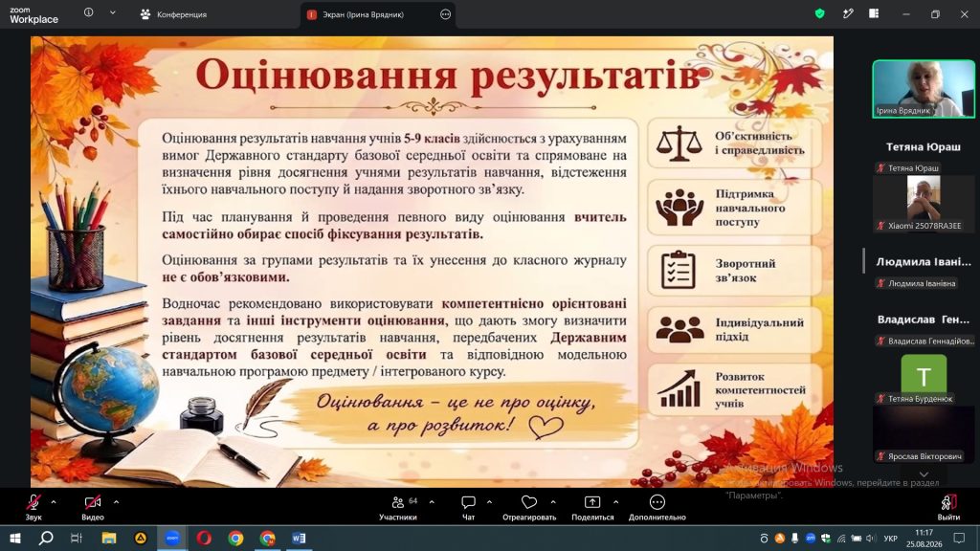Open Windows Security shield tray icon
The height and width of the screenshot is (551, 980).
pos(826,538)
